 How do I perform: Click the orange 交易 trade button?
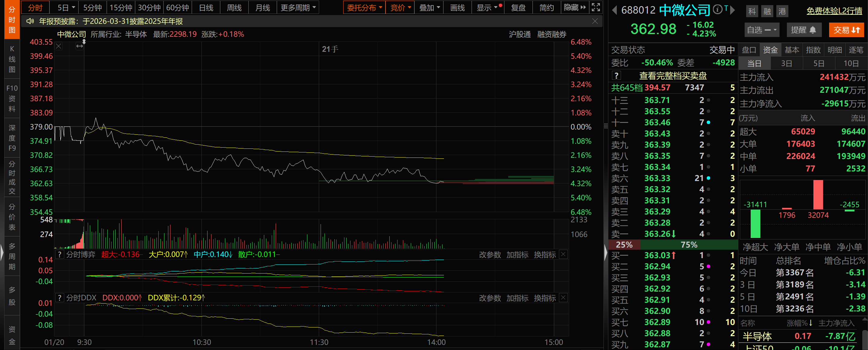coord(846,30)
